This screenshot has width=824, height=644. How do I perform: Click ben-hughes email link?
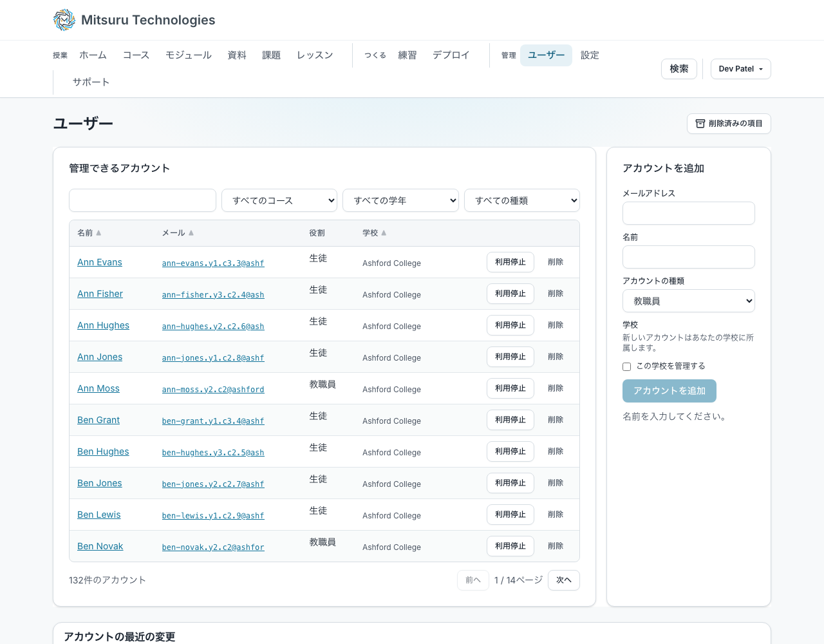tap(213, 453)
